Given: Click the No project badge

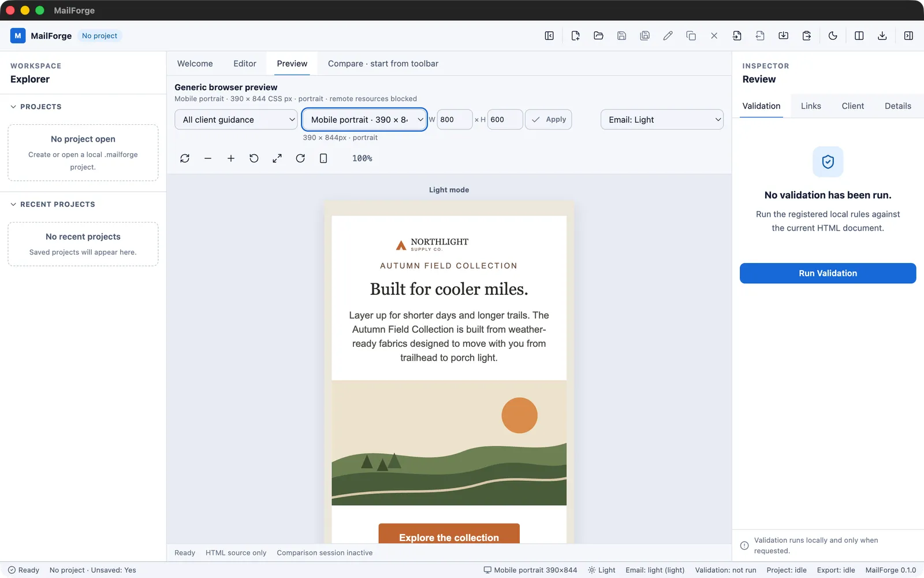Looking at the screenshot, I should (99, 36).
